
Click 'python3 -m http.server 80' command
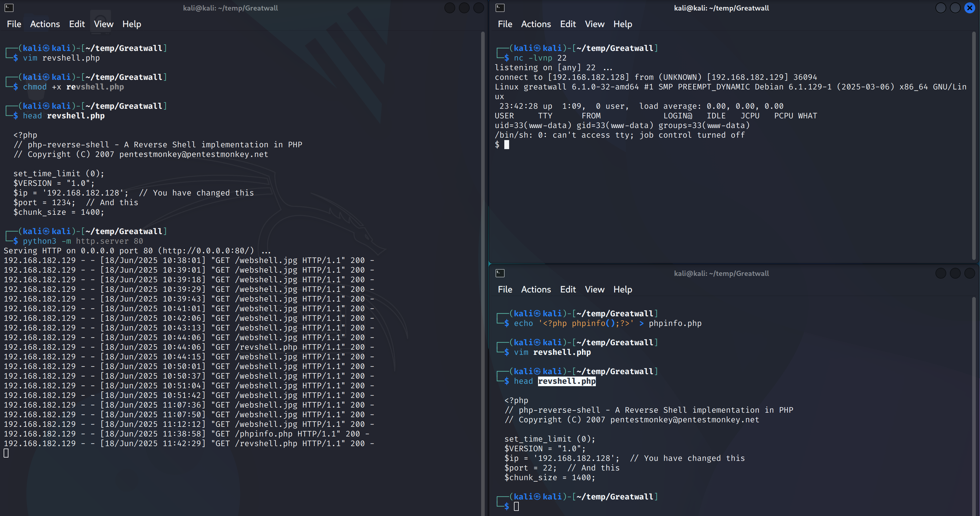(83, 241)
